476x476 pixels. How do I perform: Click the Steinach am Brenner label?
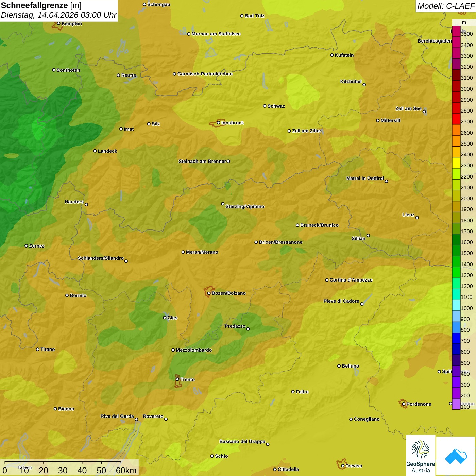[202, 161]
